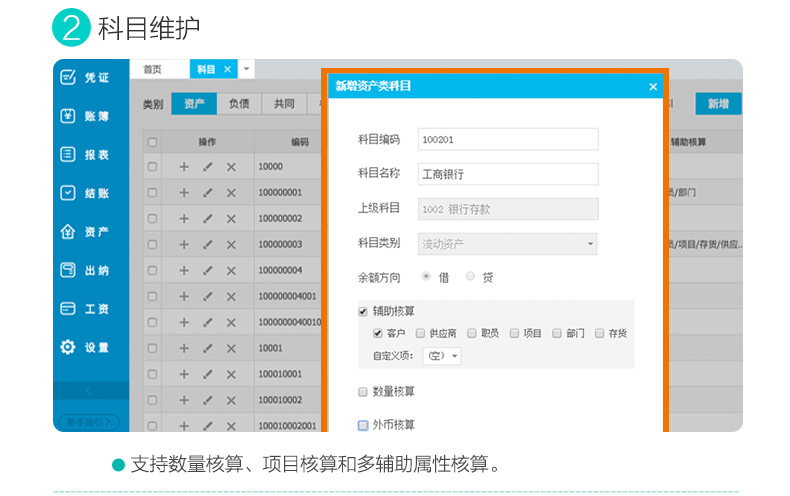Screen dimensions: 790x496
Task: Open the 自定义项 dropdown
Action: [442, 356]
